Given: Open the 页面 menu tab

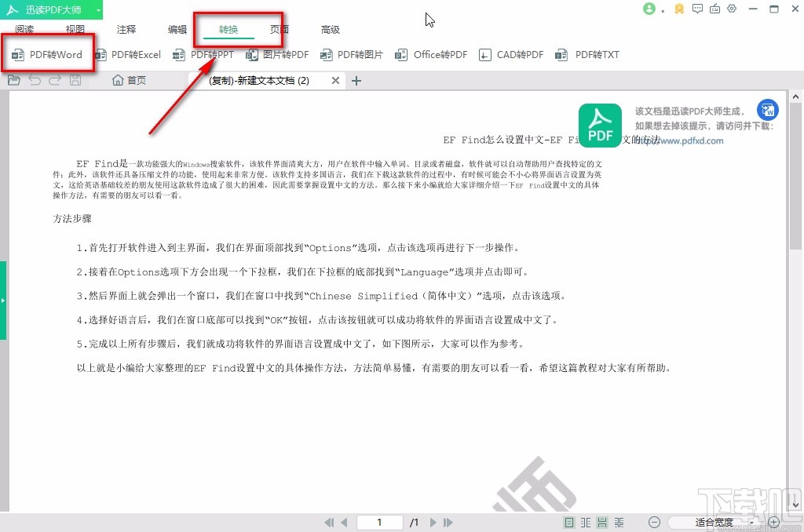Looking at the screenshot, I should [280, 29].
